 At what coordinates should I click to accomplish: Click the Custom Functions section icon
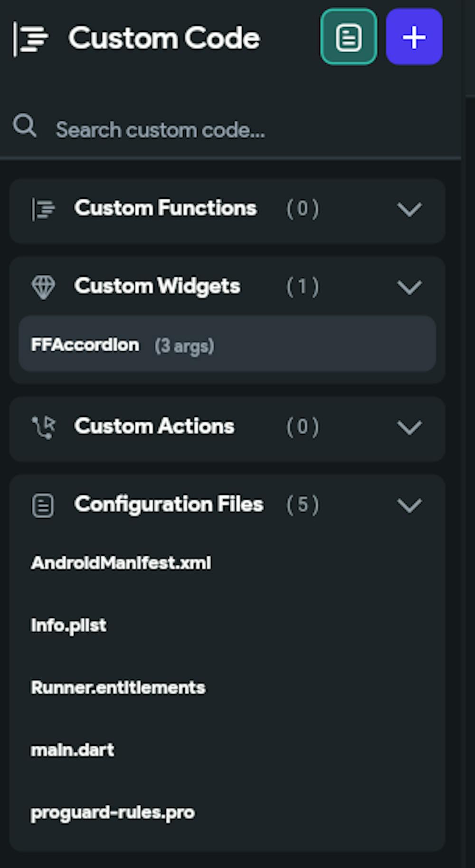[43, 209]
